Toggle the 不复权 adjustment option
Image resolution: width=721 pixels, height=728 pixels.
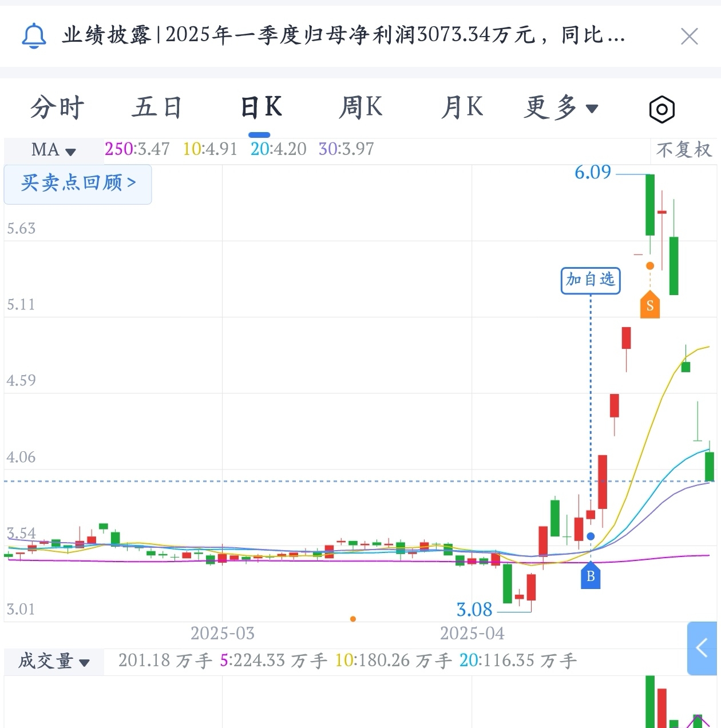(x=684, y=150)
